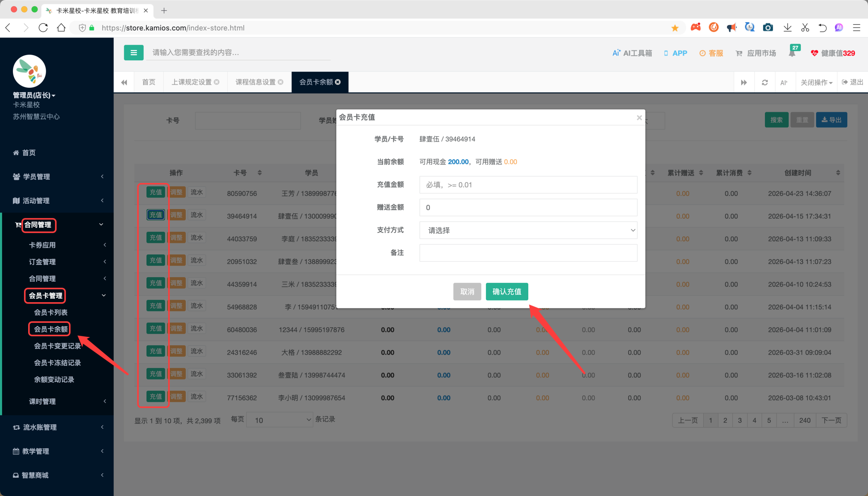Cancel the recharge dialog with 取消

pos(467,292)
